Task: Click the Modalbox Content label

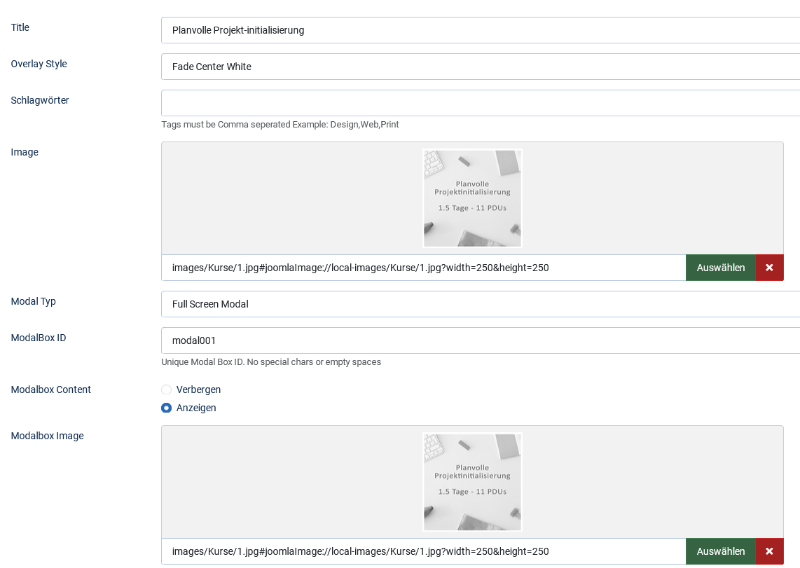Action: click(51, 389)
